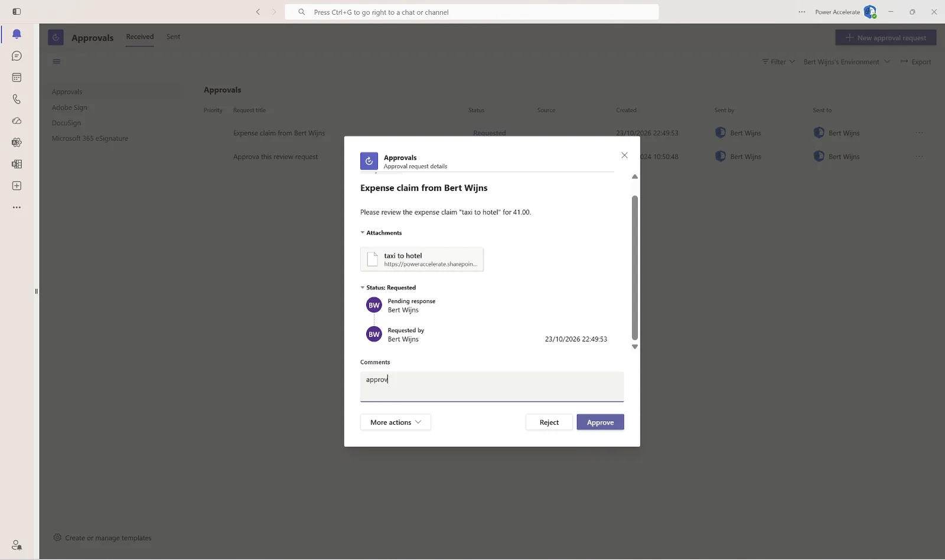Open the Chat icon in the sidebar
This screenshot has width=945, height=560.
(17, 56)
